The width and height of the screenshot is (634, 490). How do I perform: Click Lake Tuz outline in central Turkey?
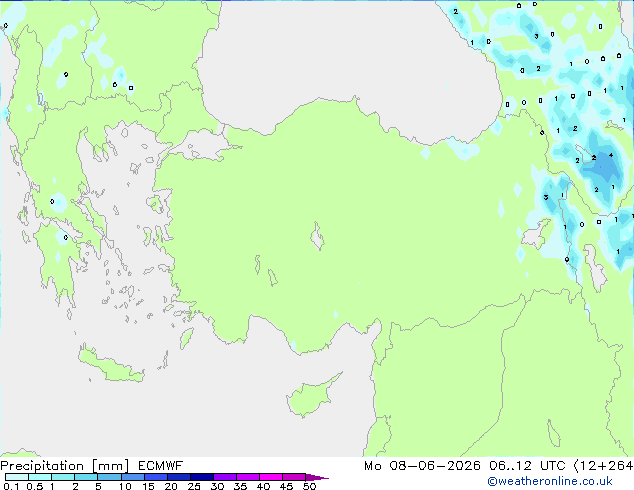(317, 237)
